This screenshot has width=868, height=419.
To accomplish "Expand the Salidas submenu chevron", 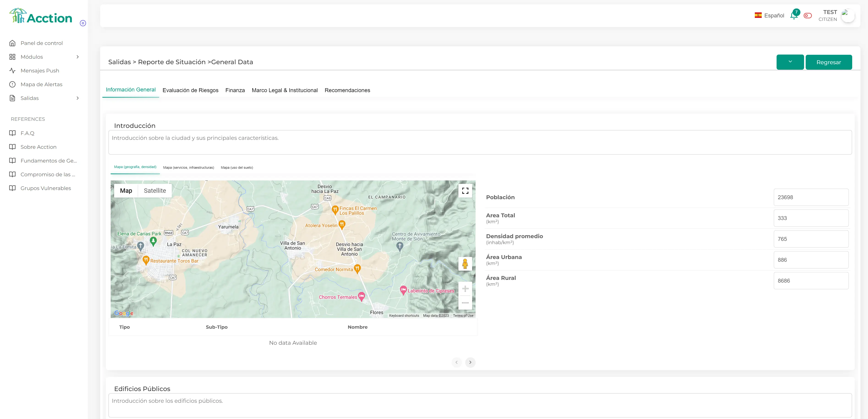I will pos(77,98).
